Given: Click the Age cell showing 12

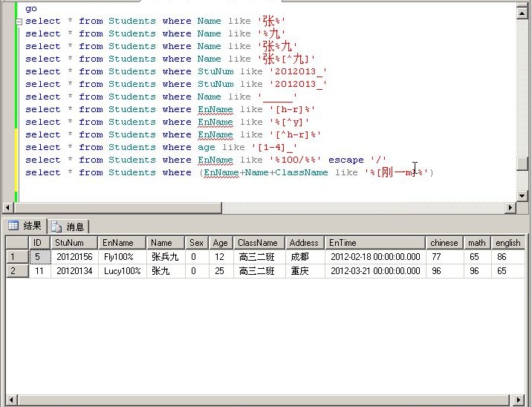Looking at the screenshot, I should coord(221,257).
